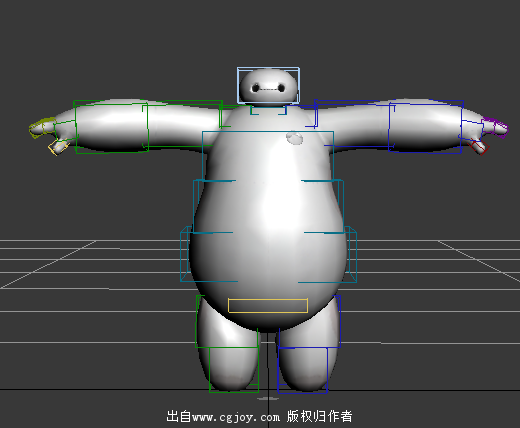Select the green calf bone box

pos(234,370)
